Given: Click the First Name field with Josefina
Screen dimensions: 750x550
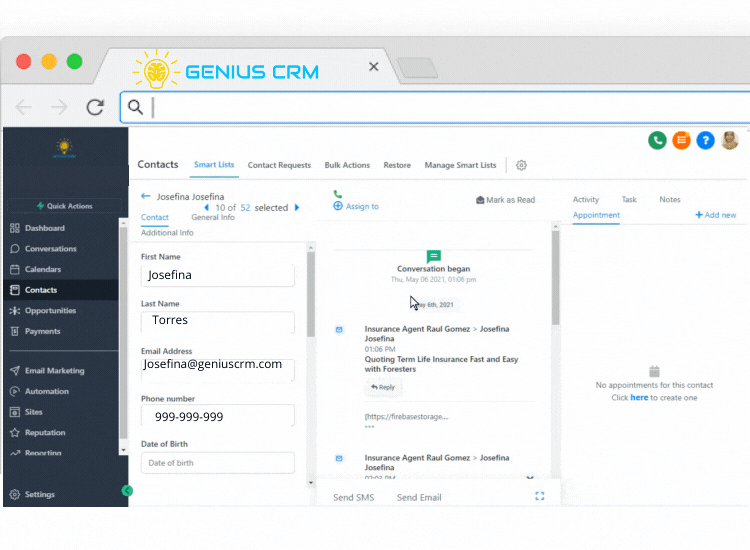Looking at the screenshot, I should point(218,275).
